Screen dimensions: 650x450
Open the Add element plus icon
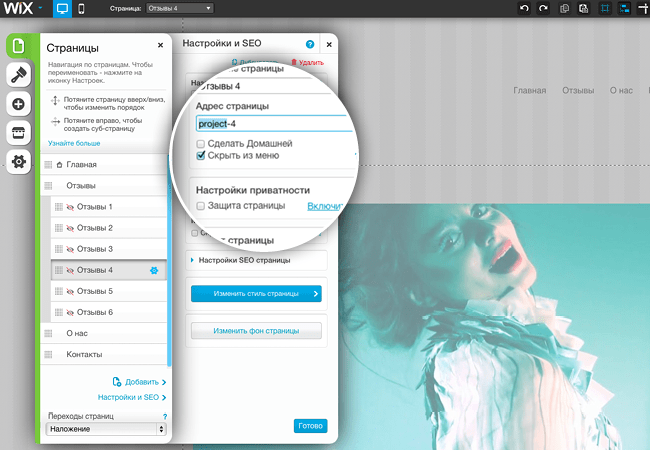pos(19,104)
